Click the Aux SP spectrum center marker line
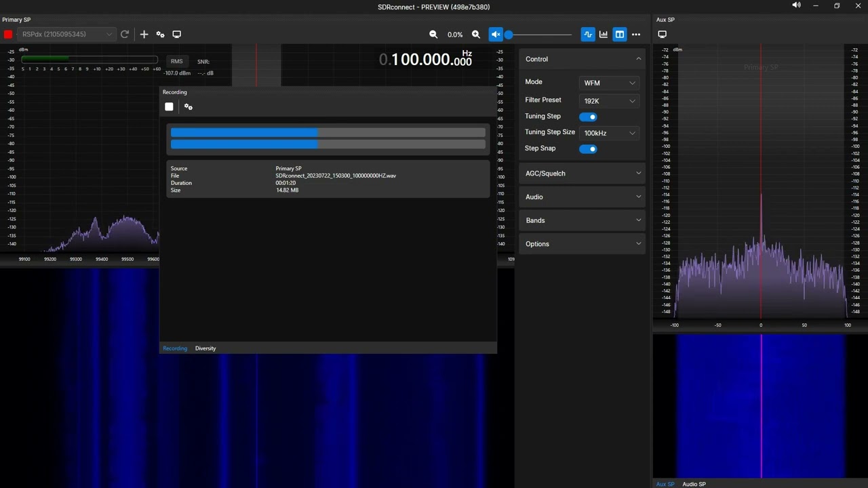Image resolution: width=868 pixels, height=488 pixels. [x=760, y=183]
